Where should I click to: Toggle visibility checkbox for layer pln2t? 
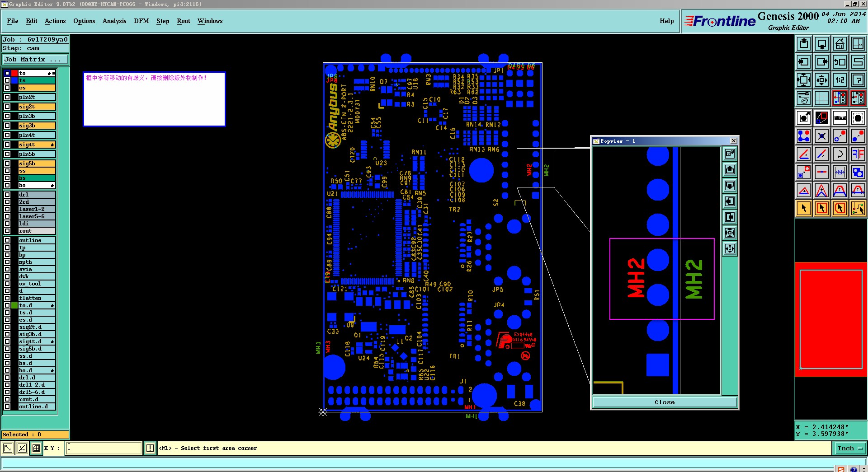tap(7, 97)
